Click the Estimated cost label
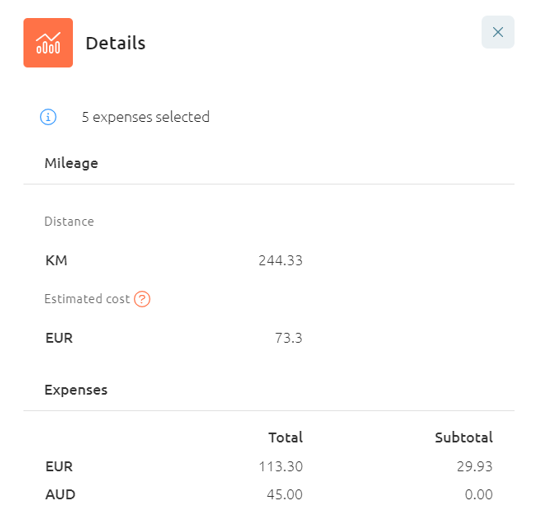This screenshot has height=525, width=541. click(x=87, y=299)
